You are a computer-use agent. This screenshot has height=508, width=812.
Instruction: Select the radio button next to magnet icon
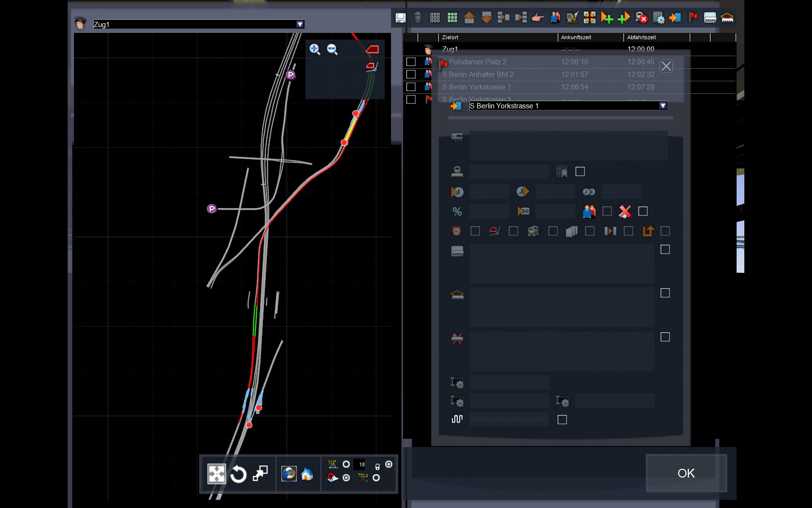(x=346, y=478)
